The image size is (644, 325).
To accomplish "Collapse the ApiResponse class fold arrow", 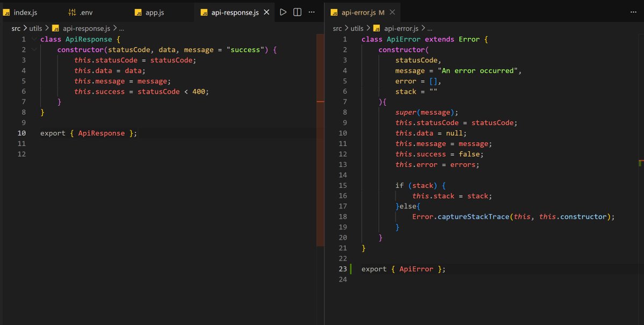I will pyautogui.click(x=34, y=39).
